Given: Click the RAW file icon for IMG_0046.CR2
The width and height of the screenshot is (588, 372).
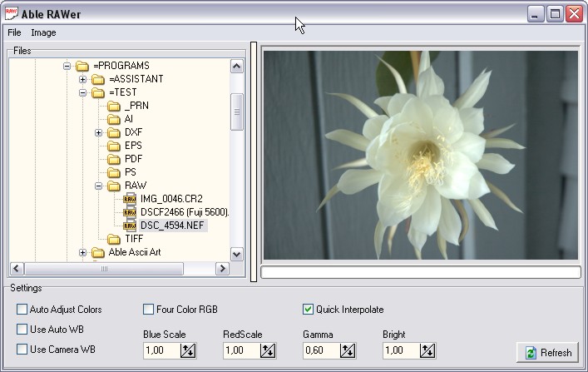Looking at the screenshot, I should tap(130, 199).
